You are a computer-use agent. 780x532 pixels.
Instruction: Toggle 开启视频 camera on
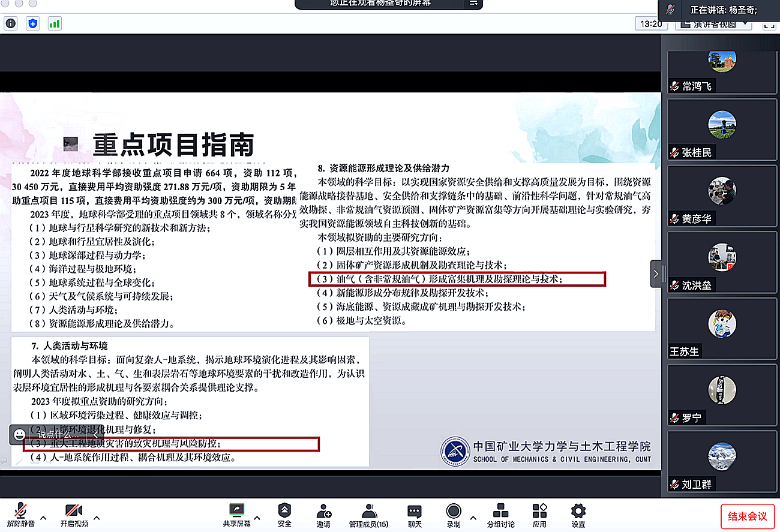tap(74, 511)
